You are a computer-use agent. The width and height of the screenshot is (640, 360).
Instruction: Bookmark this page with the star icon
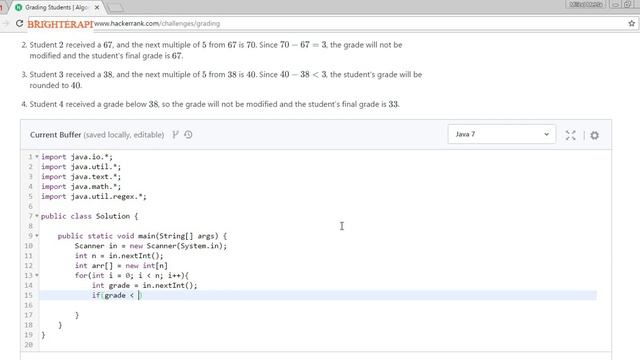[x=631, y=23]
